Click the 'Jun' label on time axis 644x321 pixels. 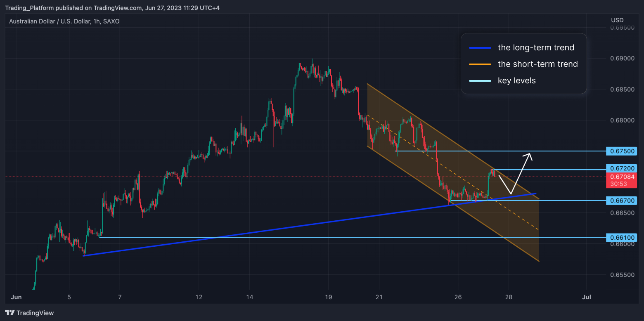point(16,297)
